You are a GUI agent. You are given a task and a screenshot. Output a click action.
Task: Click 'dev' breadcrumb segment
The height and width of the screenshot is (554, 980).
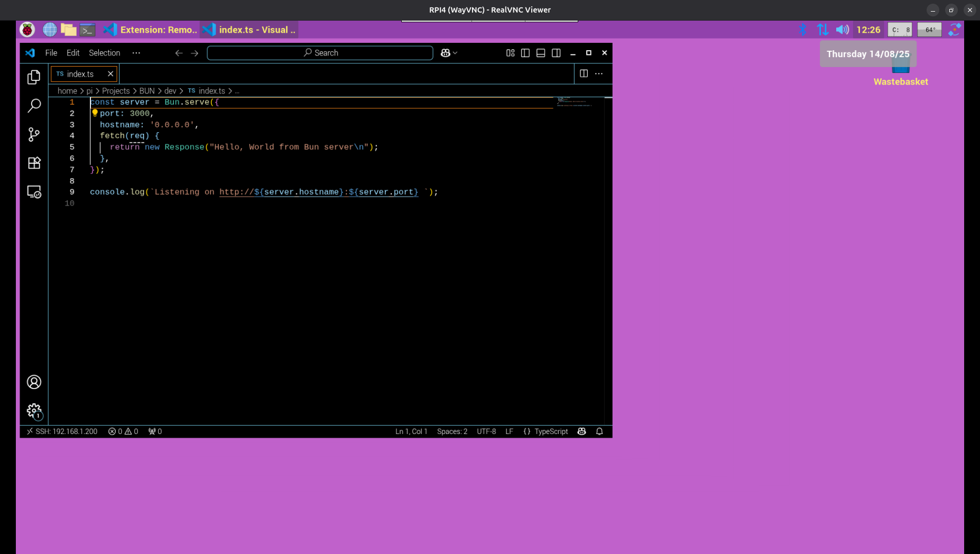coord(170,91)
